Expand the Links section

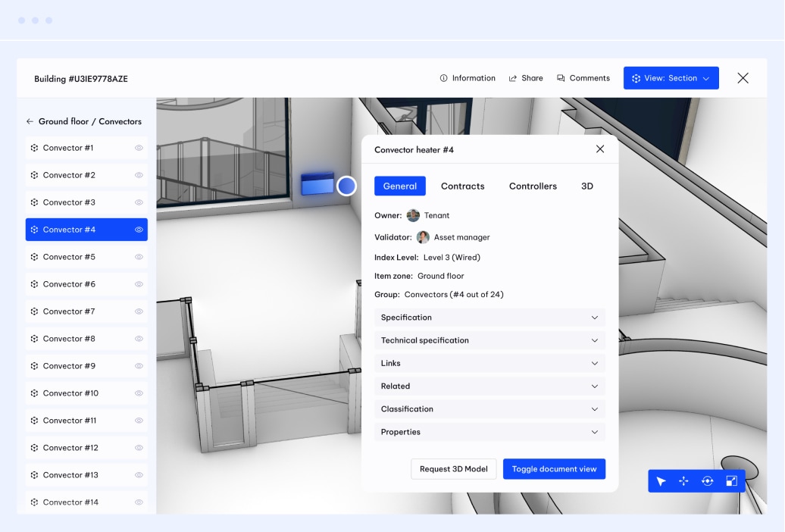click(x=489, y=363)
